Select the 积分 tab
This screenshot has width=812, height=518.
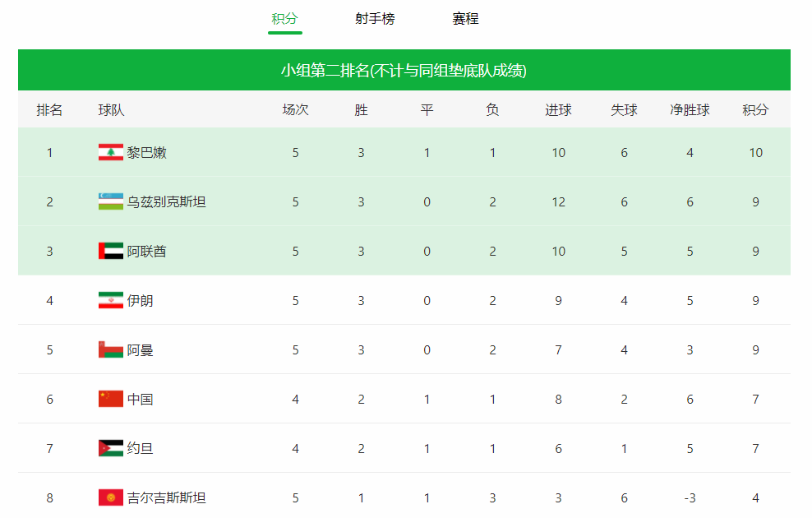(x=284, y=18)
